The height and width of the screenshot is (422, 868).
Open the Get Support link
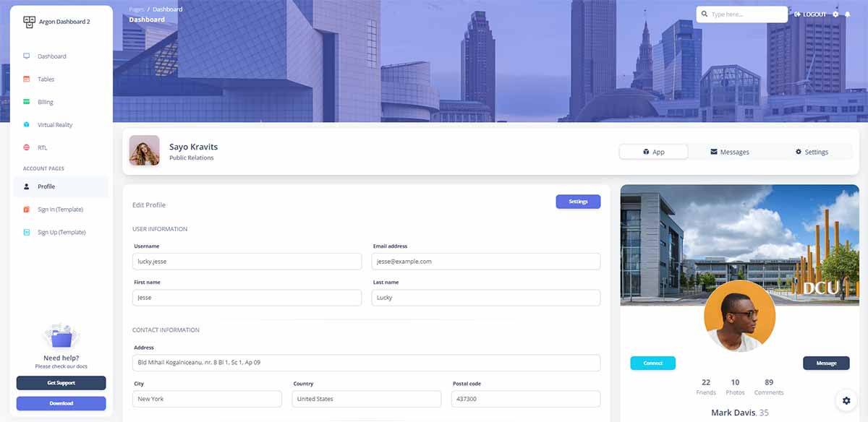point(61,382)
